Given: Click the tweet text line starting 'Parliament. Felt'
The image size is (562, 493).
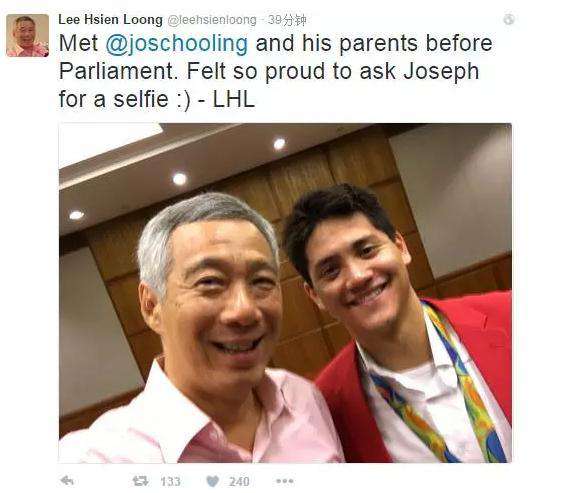Looking at the screenshot, I should (x=269, y=71).
